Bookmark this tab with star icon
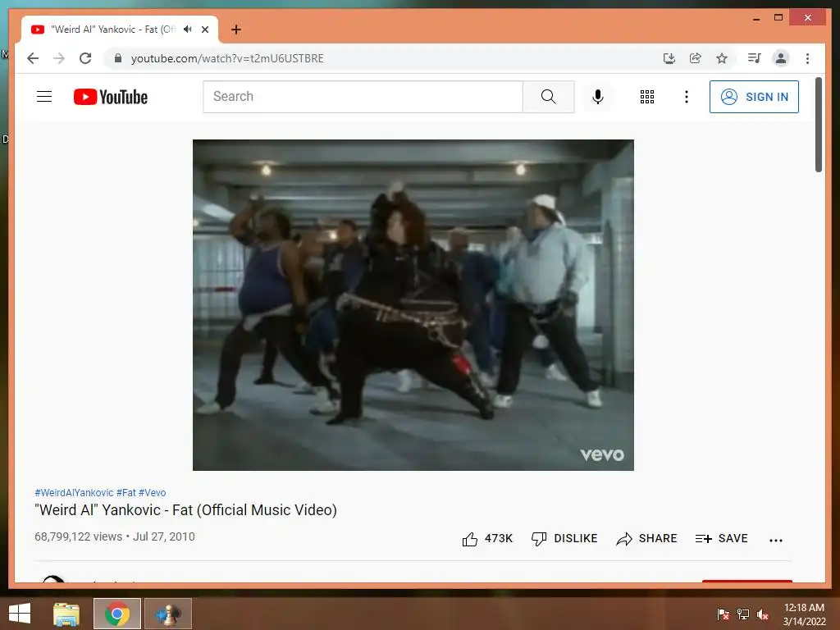840x630 pixels. pos(722,58)
